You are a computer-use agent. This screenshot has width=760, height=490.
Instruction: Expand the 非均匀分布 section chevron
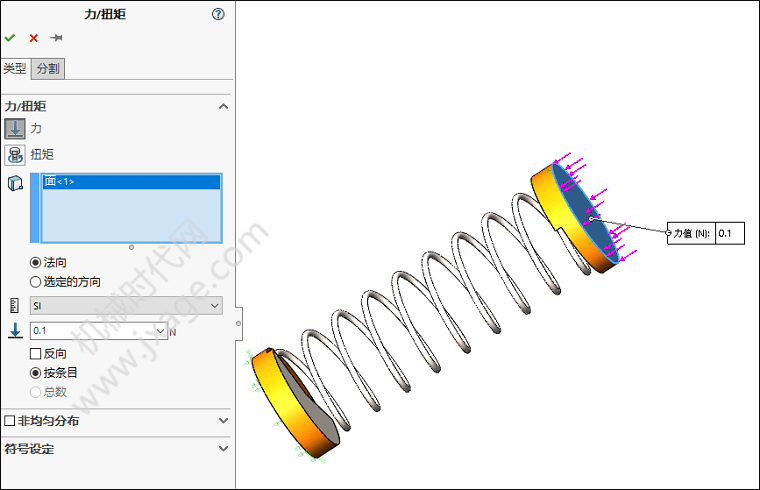point(223,420)
